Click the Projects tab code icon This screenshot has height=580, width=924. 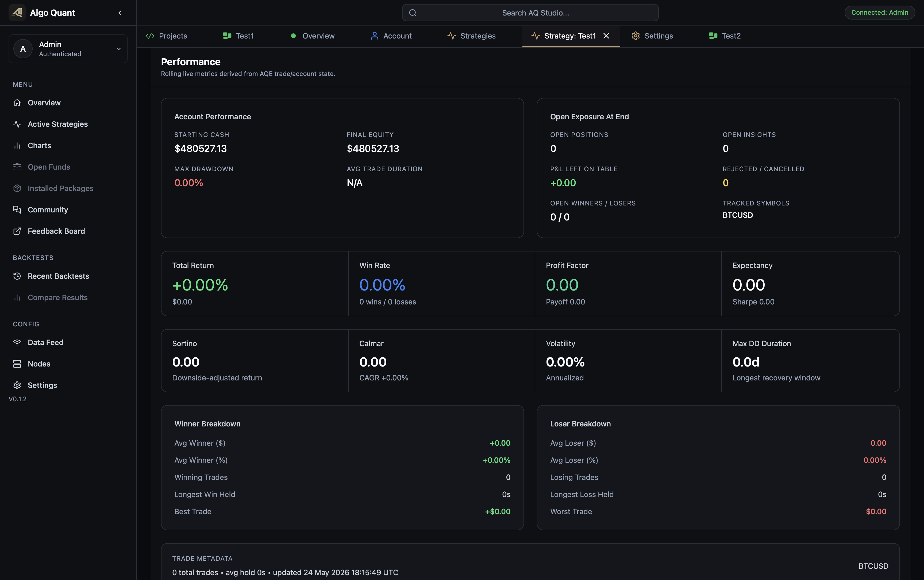point(150,36)
